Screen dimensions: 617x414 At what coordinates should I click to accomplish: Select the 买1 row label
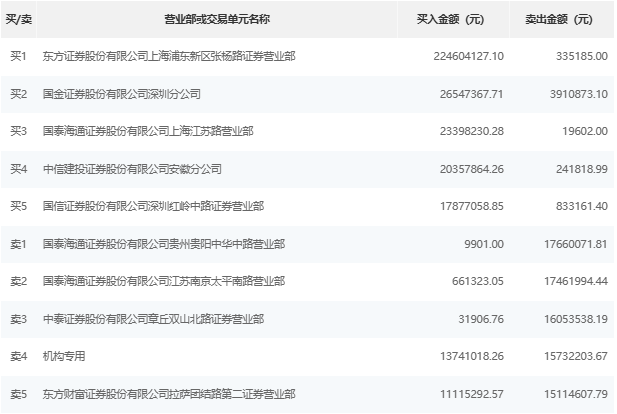(x=18, y=56)
